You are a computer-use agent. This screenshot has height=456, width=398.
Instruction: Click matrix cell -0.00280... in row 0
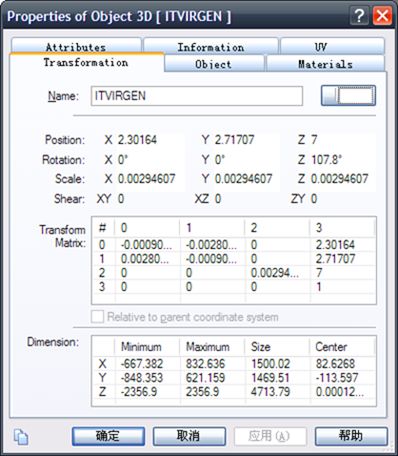pos(211,245)
